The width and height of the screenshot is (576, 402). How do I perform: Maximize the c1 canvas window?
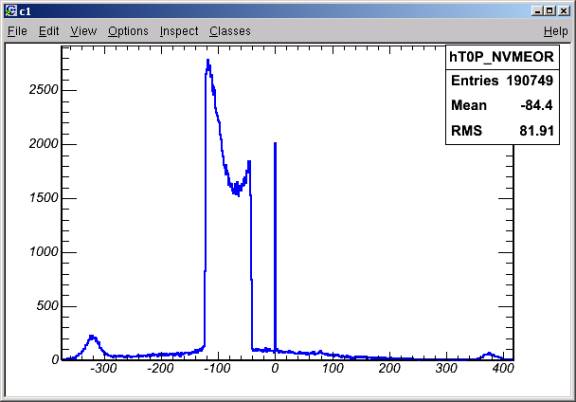click(550, 11)
